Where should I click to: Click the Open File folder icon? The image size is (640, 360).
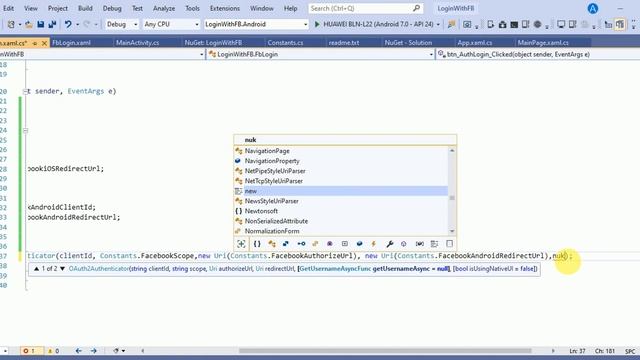tap(29, 24)
